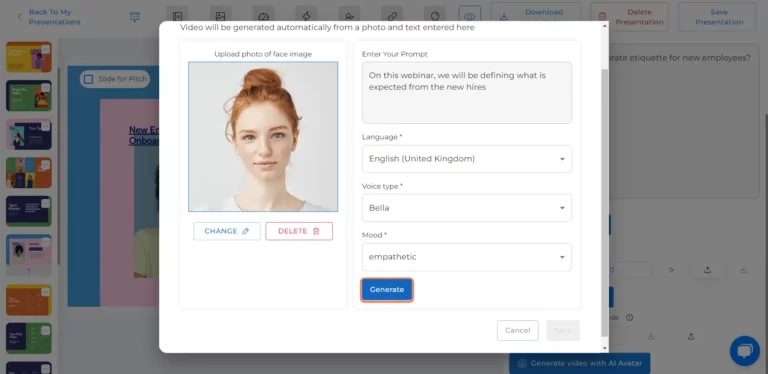Open the Language dropdown
The height and width of the screenshot is (374, 768).
(467, 159)
